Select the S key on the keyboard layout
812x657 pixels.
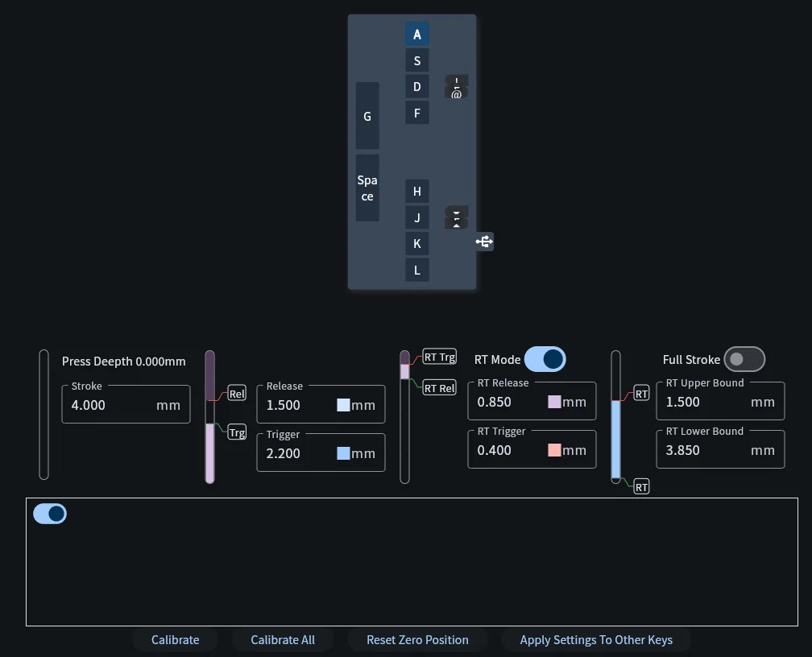tap(417, 60)
